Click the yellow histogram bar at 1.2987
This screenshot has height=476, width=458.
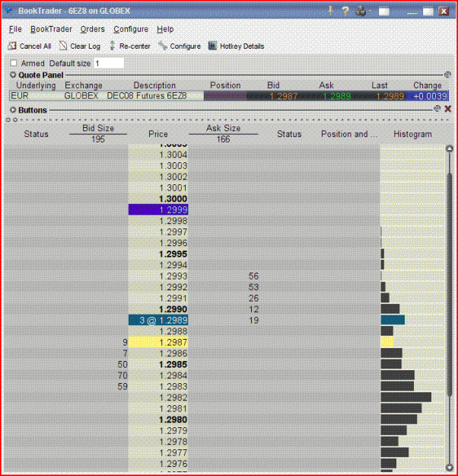pyautogui.click(x=387, y=342)
